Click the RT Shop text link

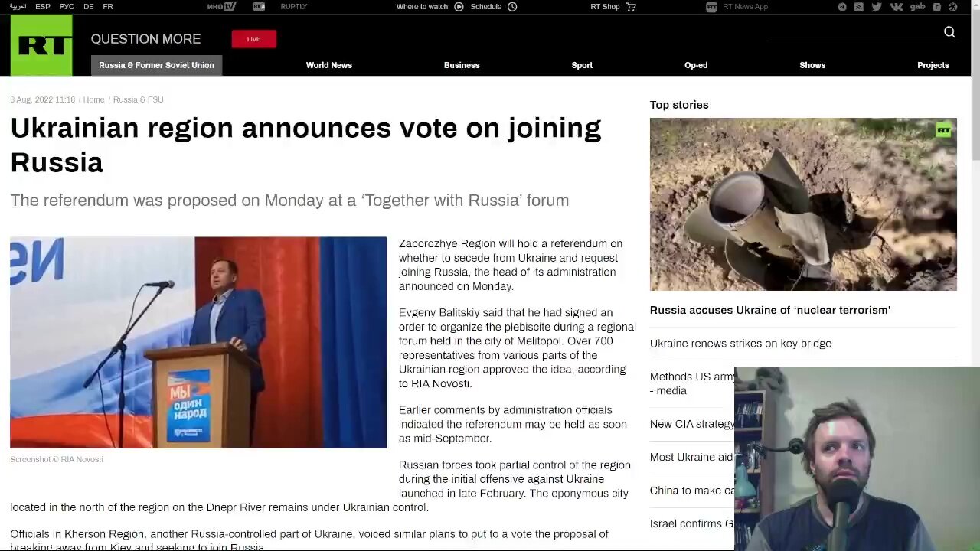(x=605, y=7)
